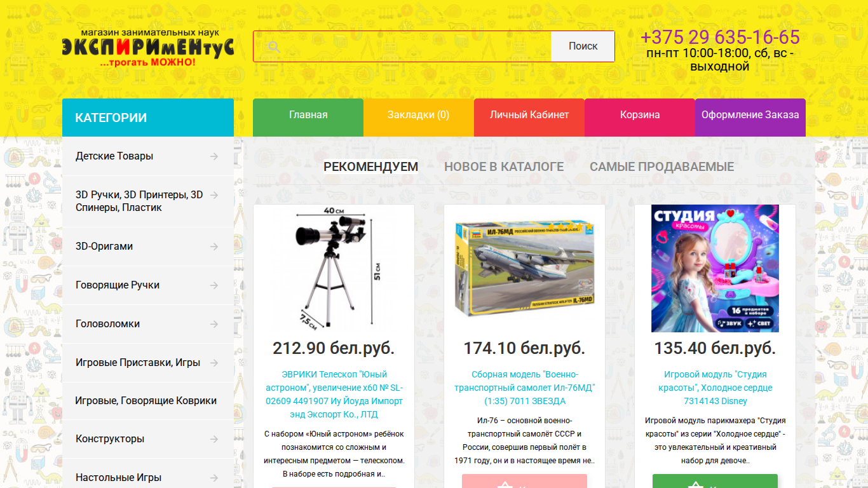Go to the Главная menu item
The height and width of the screenshot is (488, 868).
tap(308, 118)
